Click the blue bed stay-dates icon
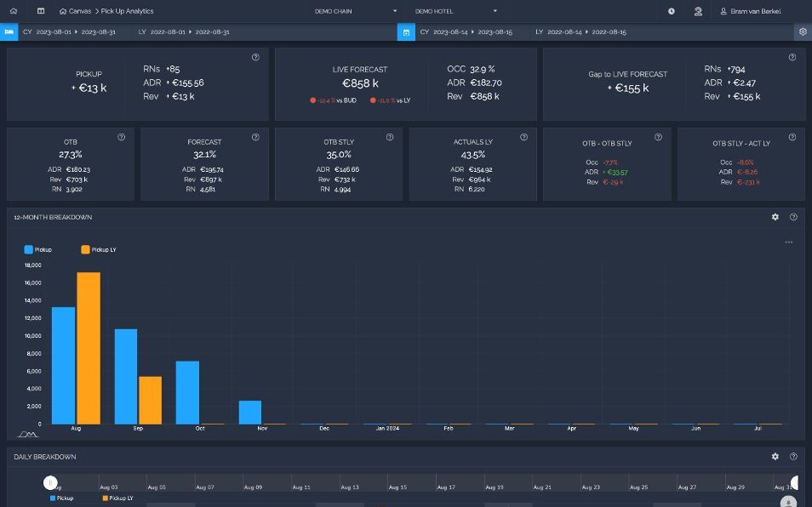Image resolution: width=812 pixels, height=507 pixels. coord(9,31)
